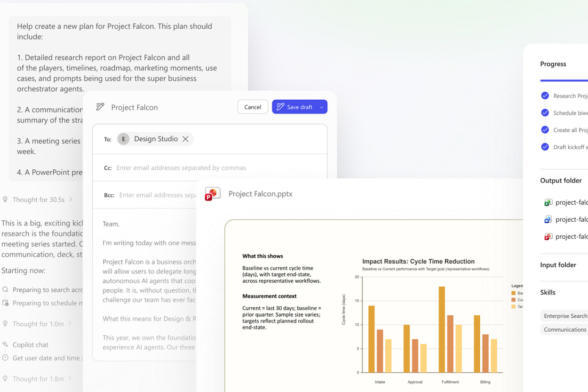The width and height of the screenshot is (588, 392).
Task: Click the Draft kickoff progress step text
Action: [571, 147]
